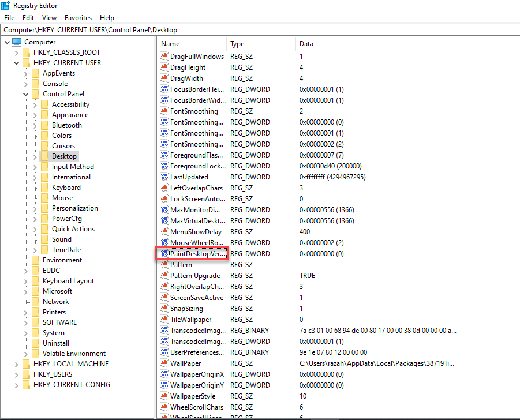
Task: Open the Favorites menu
Action: (x=78, y=18)
